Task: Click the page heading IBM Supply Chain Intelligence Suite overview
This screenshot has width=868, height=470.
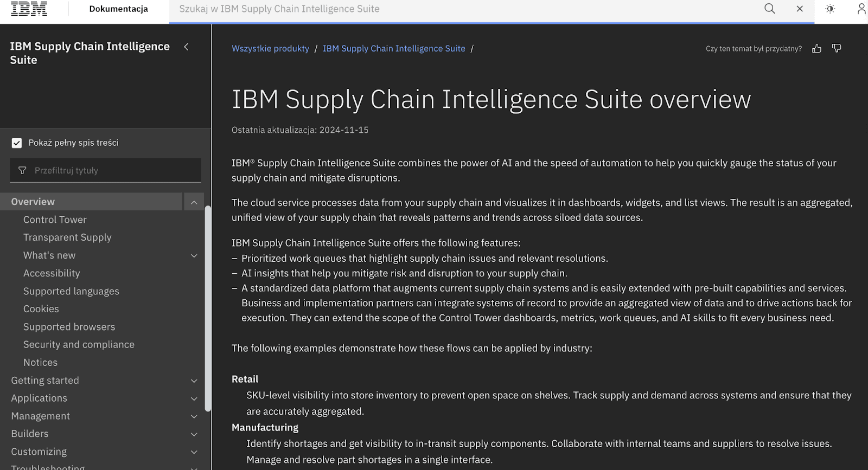Action: pos(491,100)
